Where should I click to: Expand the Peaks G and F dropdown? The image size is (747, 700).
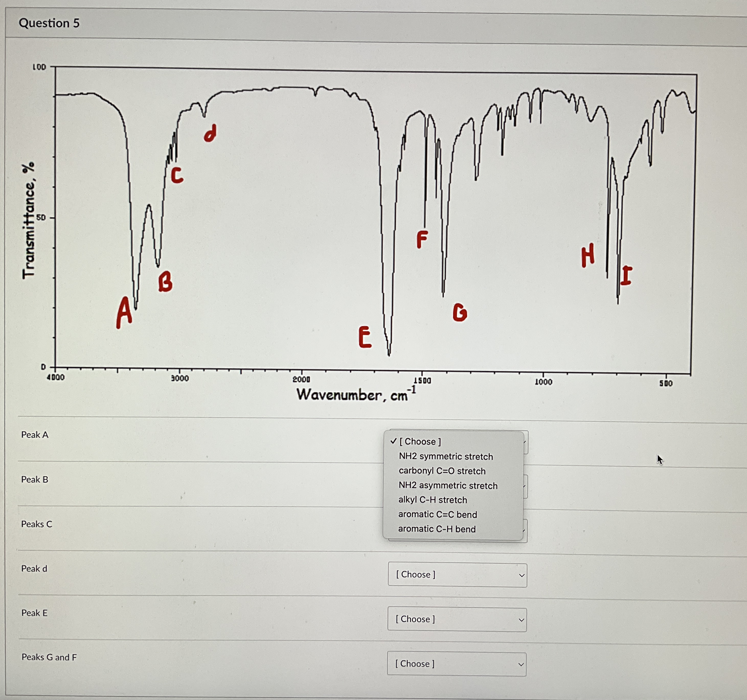click(456, 664)
